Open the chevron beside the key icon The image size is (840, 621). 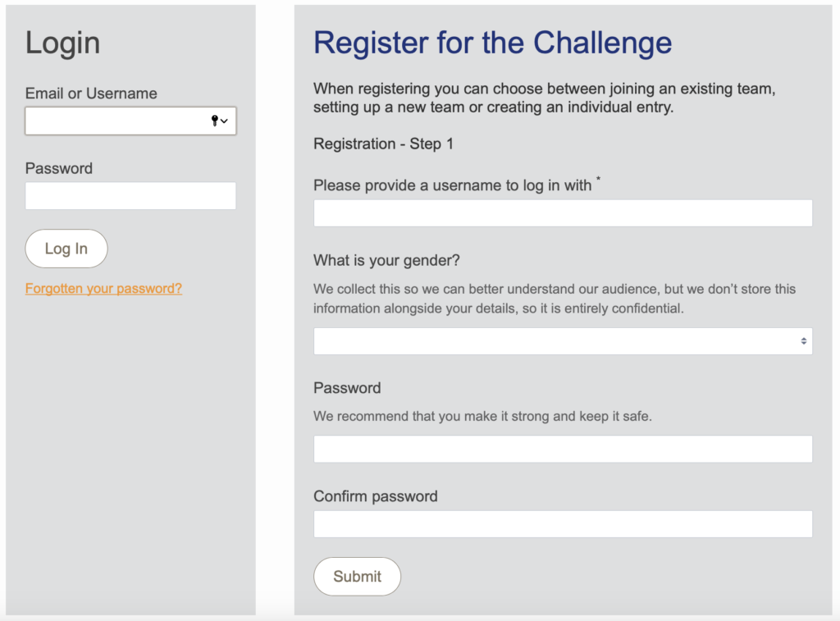coord(224,121)
